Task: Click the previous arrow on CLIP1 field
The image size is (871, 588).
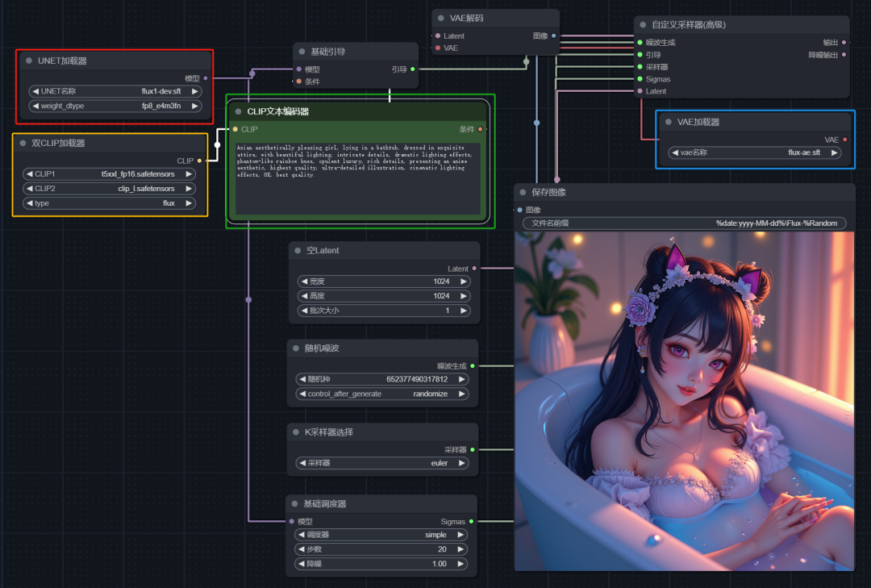Action: coord(30,174)
